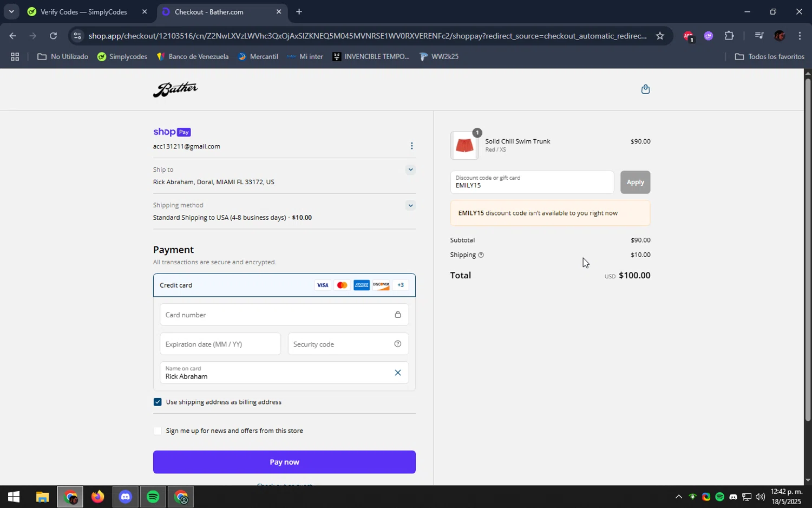Open the Windows Start menu
The height and width of the screenshot is (508, 812).
(x=14, y=497)
